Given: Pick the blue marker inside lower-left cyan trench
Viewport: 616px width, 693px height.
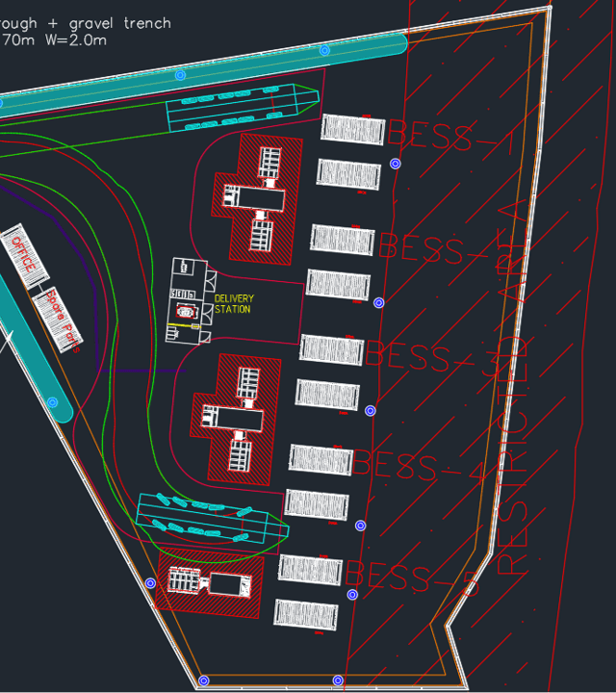Looking at the screenshot, I should click(x=54, y=402).
